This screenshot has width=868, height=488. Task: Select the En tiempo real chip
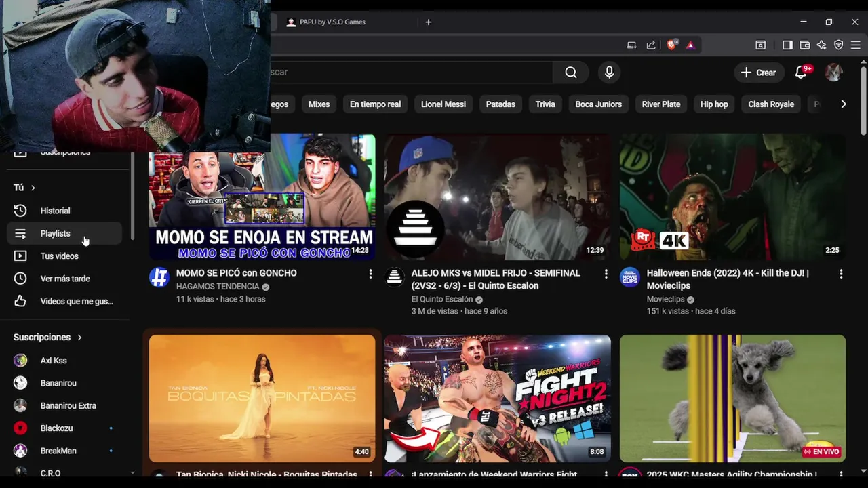375,104
